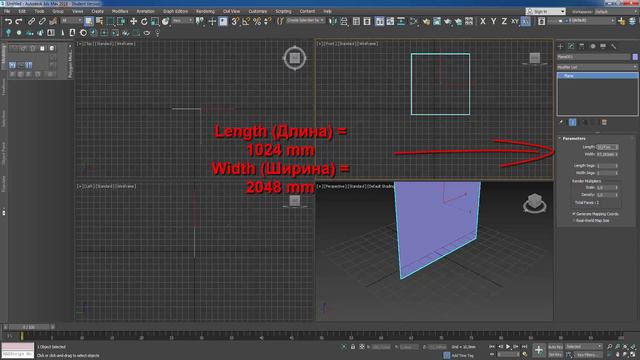Click the Pin Stack icon
Screen dimensions: 640x360
click(562, 122)
